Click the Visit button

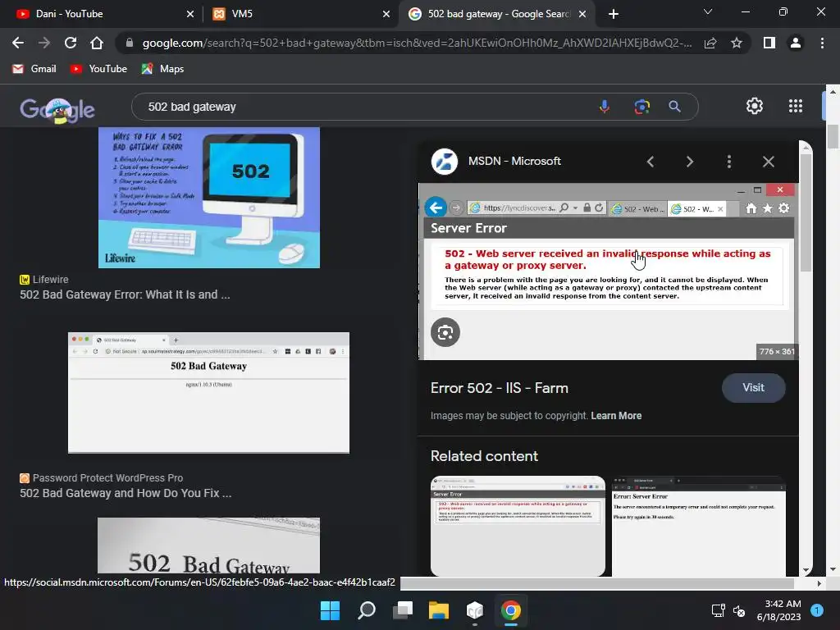click(753, 387)
